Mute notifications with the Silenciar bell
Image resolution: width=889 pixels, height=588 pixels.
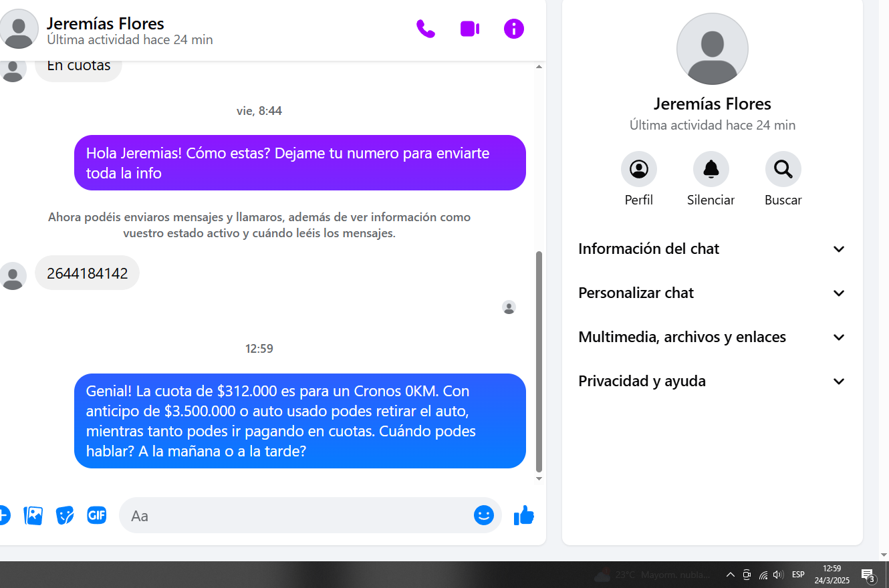[x=711, y=169]
